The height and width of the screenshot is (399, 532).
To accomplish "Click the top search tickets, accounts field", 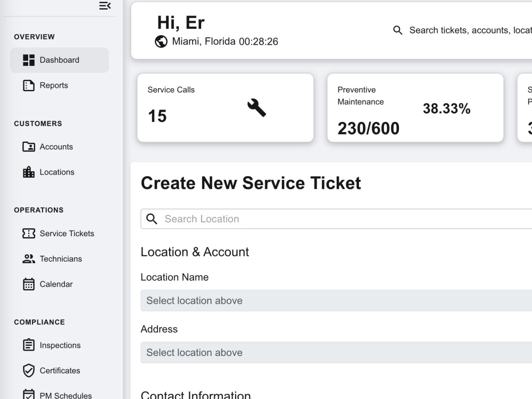I will [462, 30].
